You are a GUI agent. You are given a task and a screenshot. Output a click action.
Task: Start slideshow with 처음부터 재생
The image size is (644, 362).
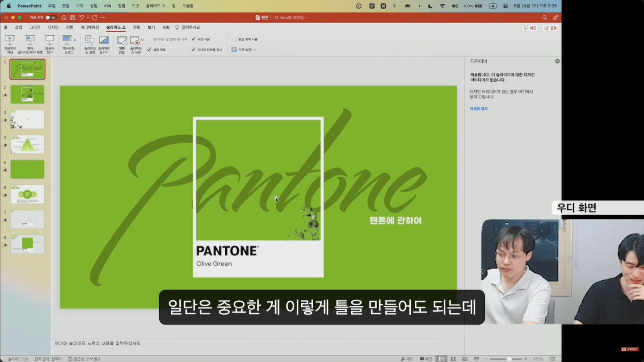[x=10, y=44]
